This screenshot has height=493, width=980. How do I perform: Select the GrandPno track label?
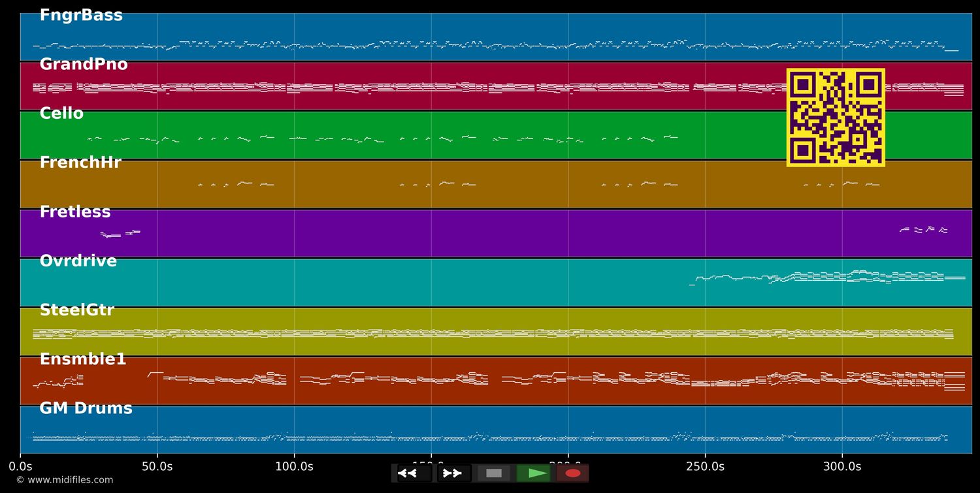84,65
